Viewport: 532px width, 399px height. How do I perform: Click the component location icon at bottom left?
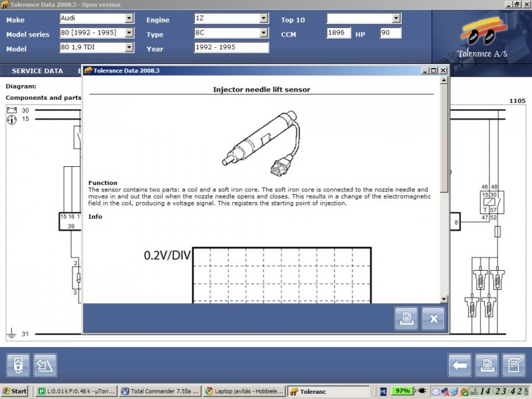45,365
